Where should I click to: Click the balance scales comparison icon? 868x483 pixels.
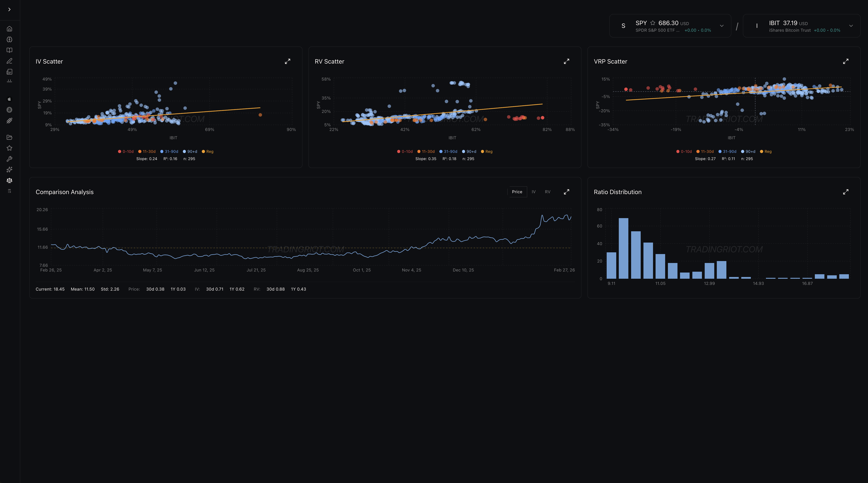(9, 180)
